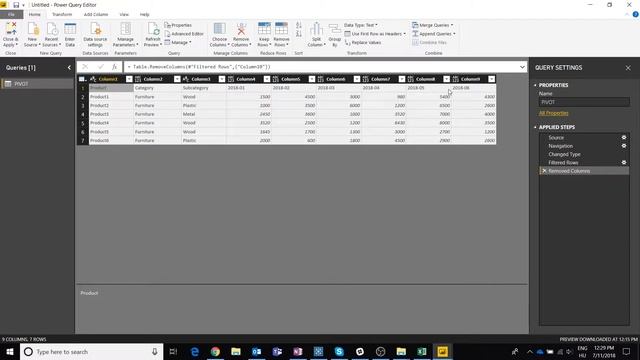Open the query Properties button

[178, 25]
